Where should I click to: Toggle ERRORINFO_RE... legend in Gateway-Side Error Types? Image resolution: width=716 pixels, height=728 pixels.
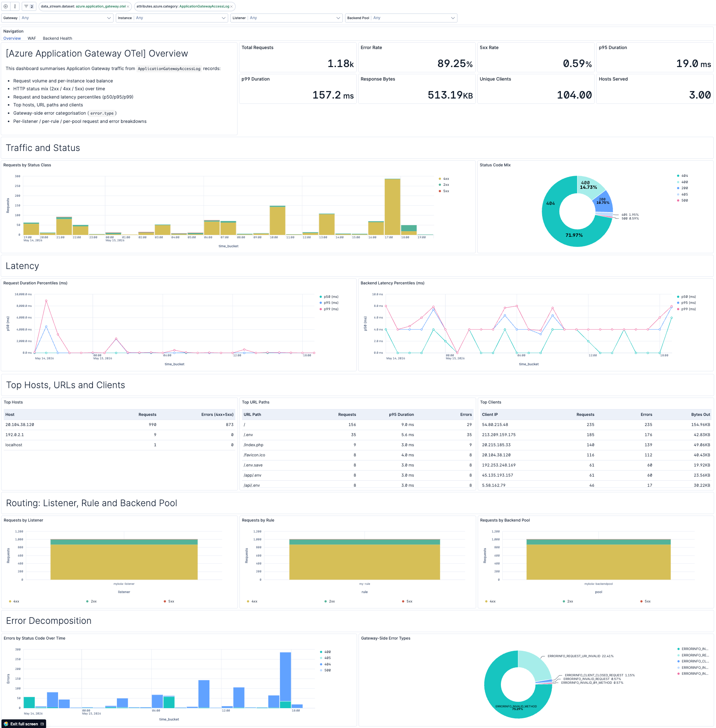tap(693, 655)
